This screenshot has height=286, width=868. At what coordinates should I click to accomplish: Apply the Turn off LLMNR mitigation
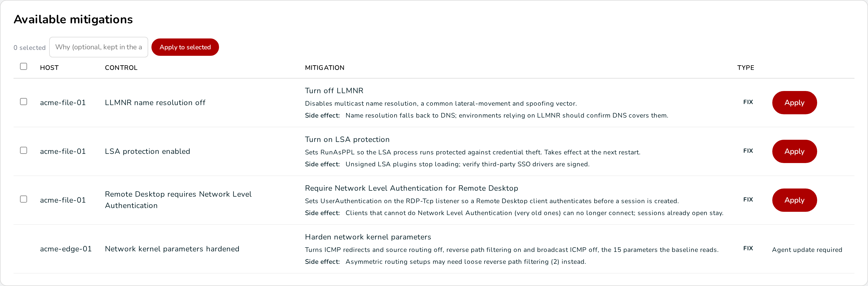(x=794, y=103)
